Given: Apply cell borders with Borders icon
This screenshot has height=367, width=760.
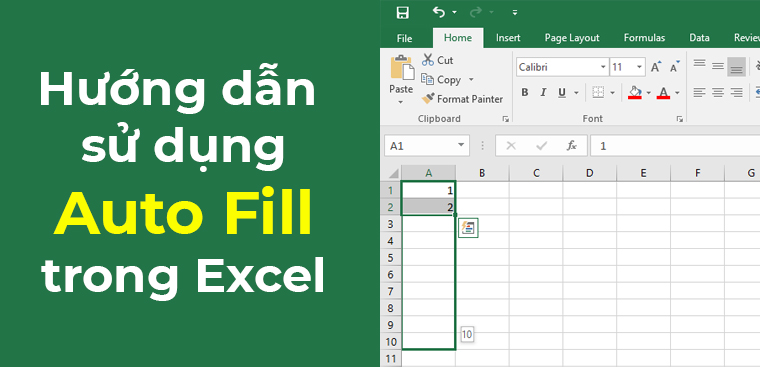Looking at the screenshot, I should pos(598,93).
